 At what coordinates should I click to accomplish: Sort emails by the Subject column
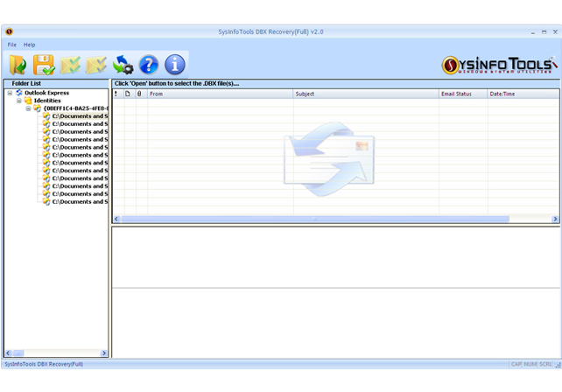365,94
